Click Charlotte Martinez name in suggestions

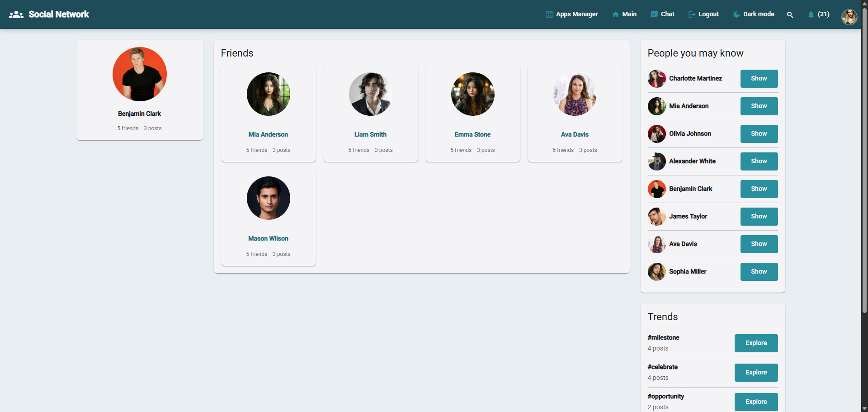pos(696,78)
